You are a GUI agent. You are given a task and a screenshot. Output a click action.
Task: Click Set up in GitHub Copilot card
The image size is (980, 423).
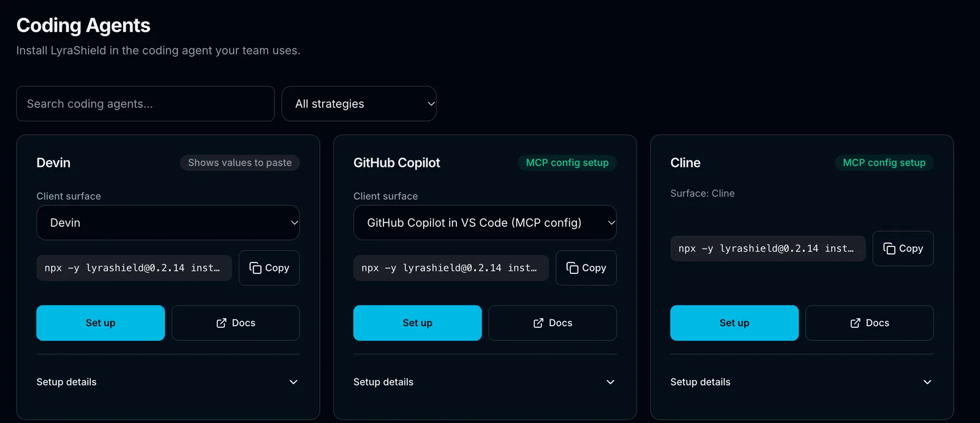pos(417,323)
